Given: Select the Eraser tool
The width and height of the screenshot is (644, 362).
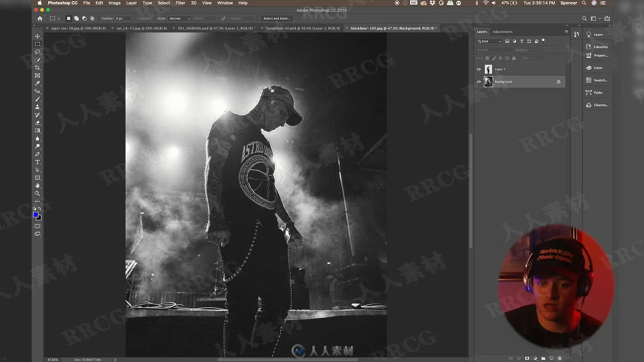Looking at the screenshot, I should point(37,123).
